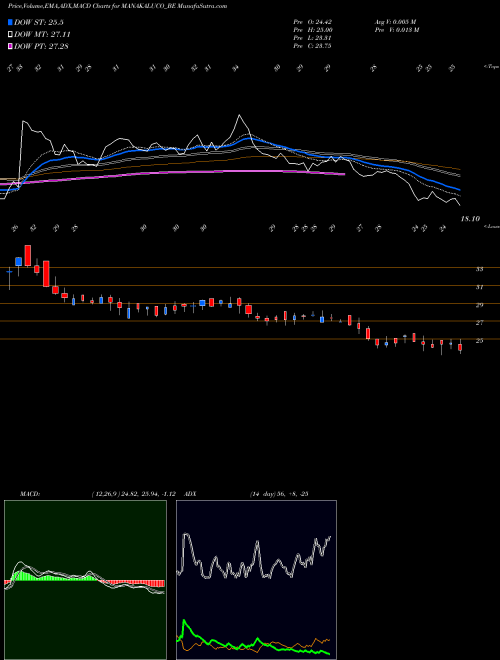Viewport: 500px width, 660px height.
Task: Click the blue DOW ST legend swatch
Action: tap(11, 22)
